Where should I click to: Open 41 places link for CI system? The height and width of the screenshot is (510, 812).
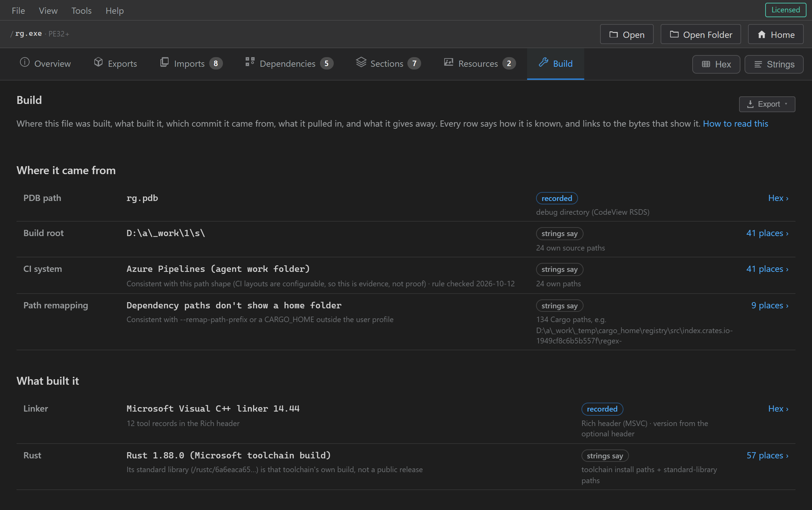point(767,269)
